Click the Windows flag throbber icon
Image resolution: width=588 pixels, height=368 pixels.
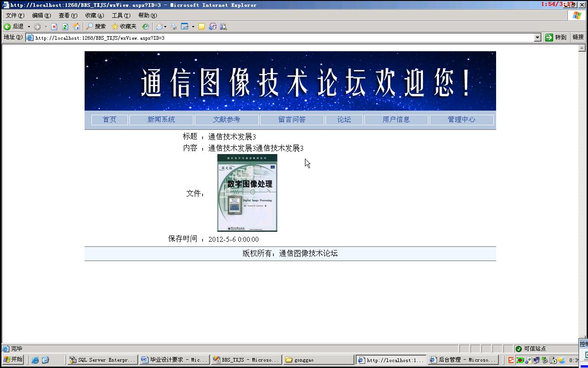(x=577, y=15)
